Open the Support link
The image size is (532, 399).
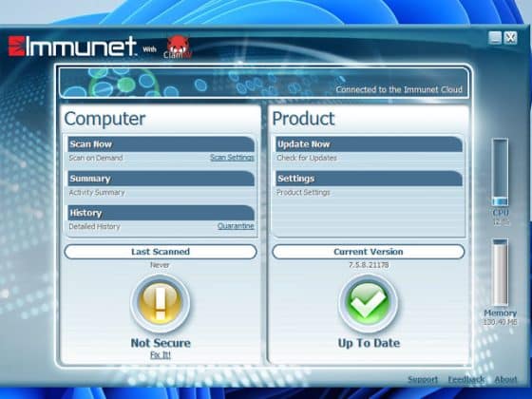(x=423, y=379)
